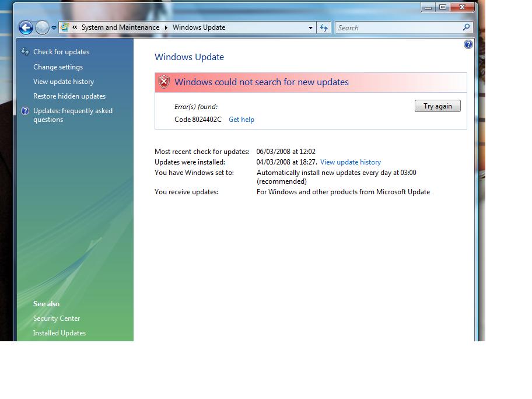Screen dimensions: 532x399
Task: Open the recent pages dropdown chevron
Action: (x=53, y=27)
